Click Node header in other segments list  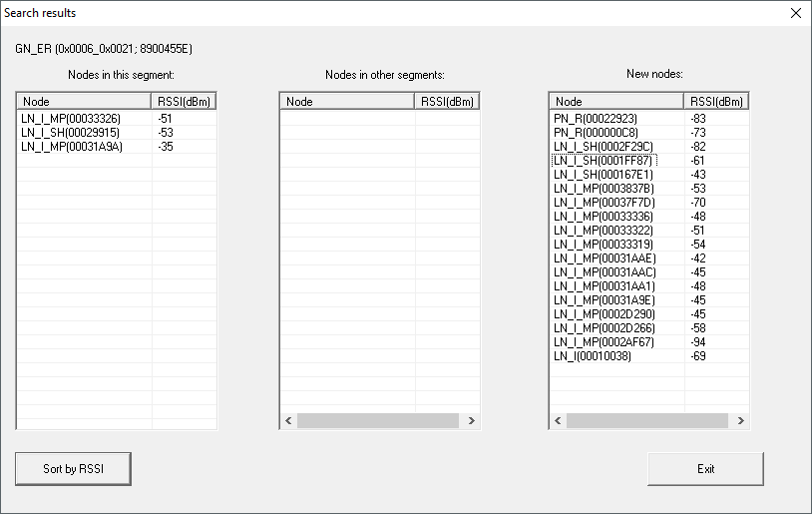pyautogui.click(x=347, y=102)
